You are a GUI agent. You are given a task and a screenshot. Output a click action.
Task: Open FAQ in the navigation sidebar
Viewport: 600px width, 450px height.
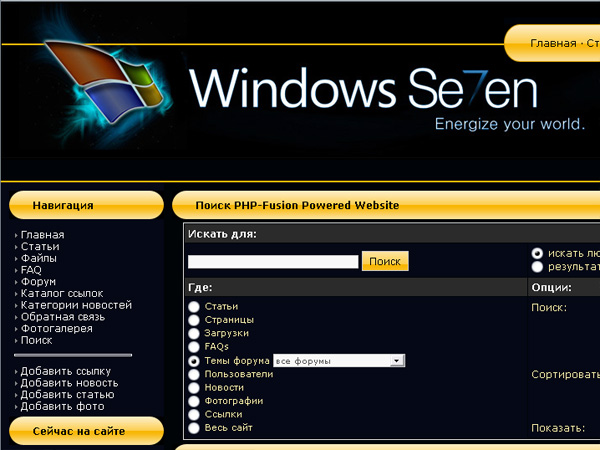coord(31,270)
